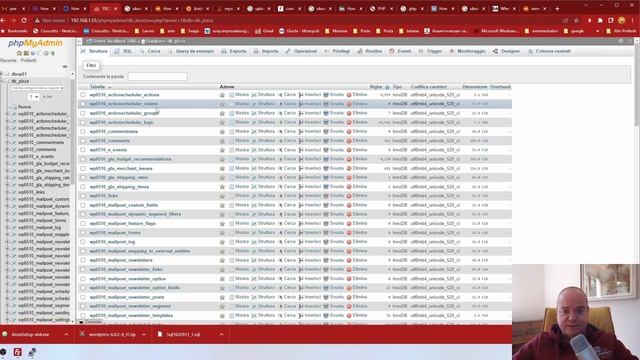This screenshot has height=360, width=640.
Task: Check the wp6510_mailpoet_log checkbox
Action: pyautogui.click(x=83, y=242)
